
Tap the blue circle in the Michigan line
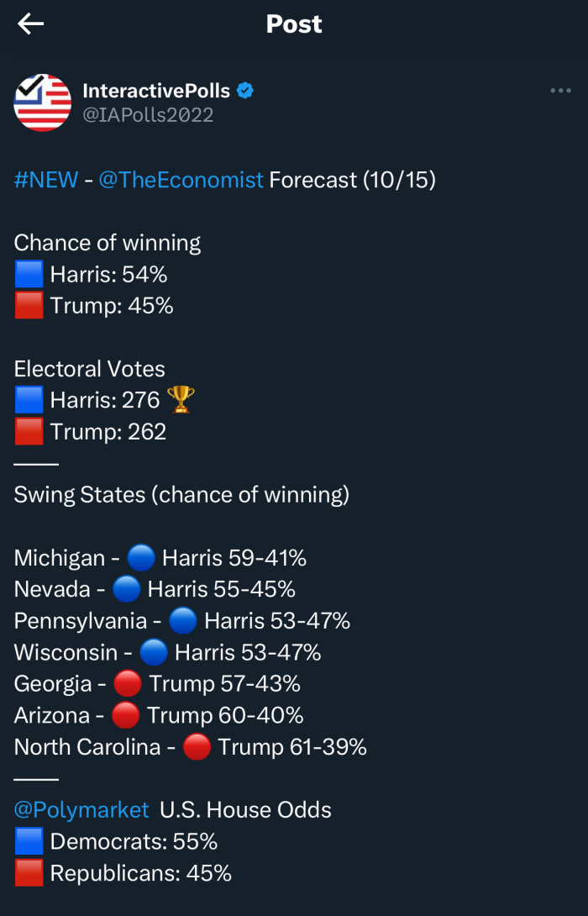141,557
